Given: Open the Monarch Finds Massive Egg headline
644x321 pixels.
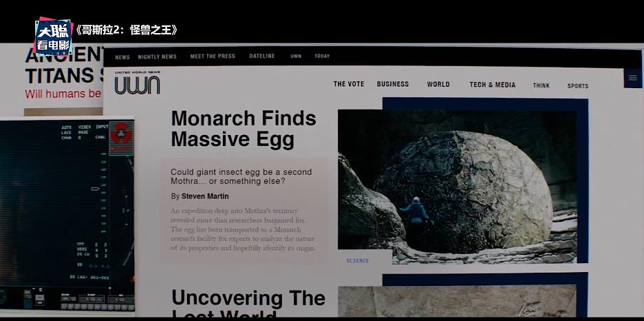Looking at the screenshot, I should [244, 129].
